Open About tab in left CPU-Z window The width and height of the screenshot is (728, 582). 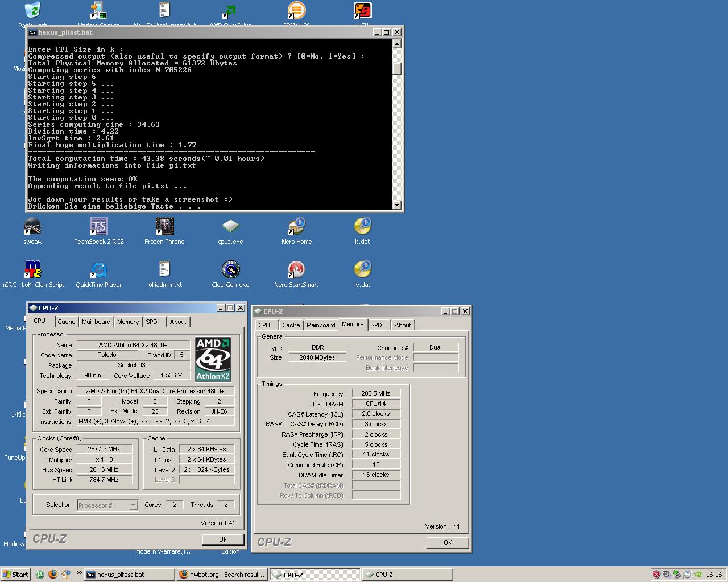tap(178, 322)
